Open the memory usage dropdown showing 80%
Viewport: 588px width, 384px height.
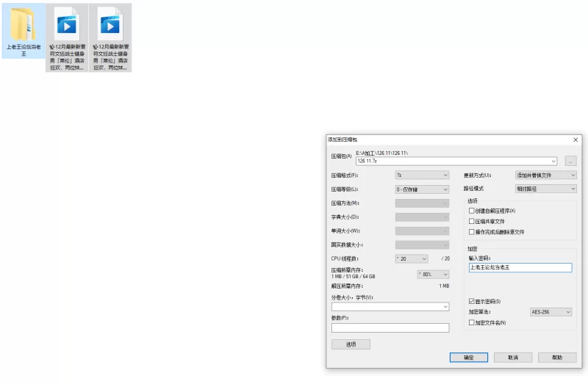click(433, 275)
